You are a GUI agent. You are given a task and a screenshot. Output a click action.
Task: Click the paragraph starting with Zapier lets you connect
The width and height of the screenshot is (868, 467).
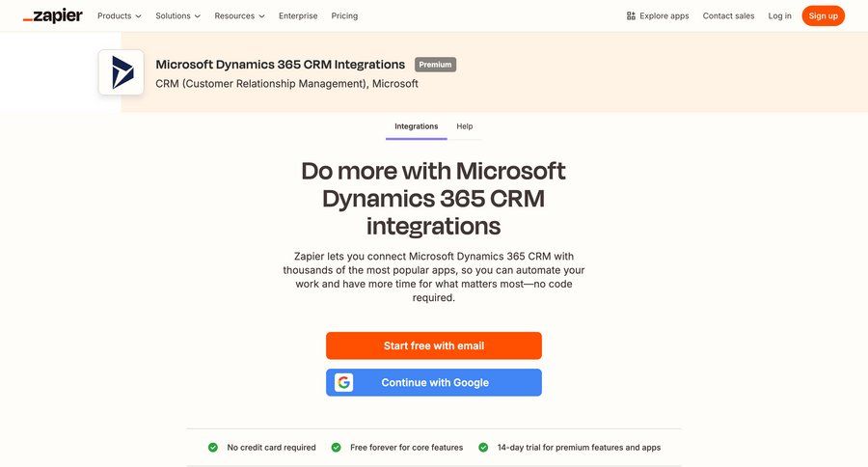(433, 276)
